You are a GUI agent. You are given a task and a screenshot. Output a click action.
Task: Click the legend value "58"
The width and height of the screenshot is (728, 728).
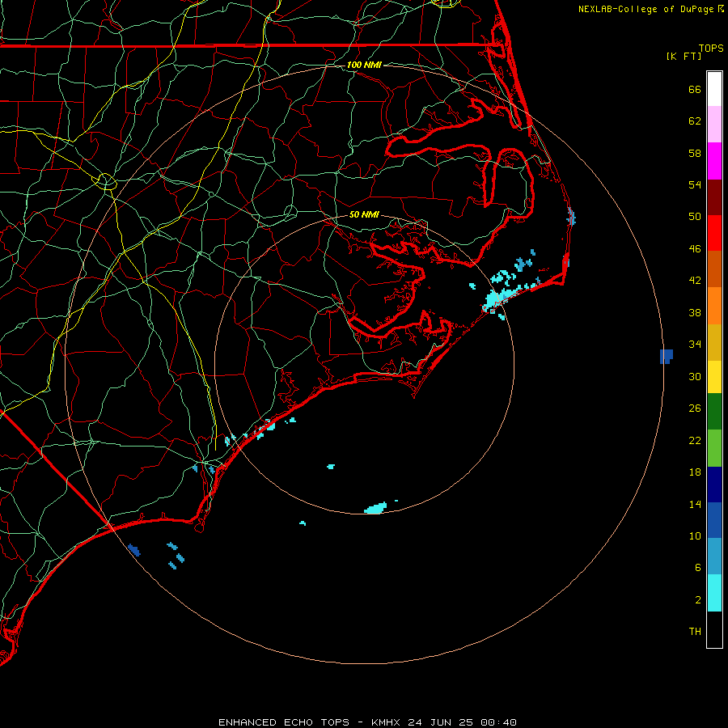pos(695,153)
